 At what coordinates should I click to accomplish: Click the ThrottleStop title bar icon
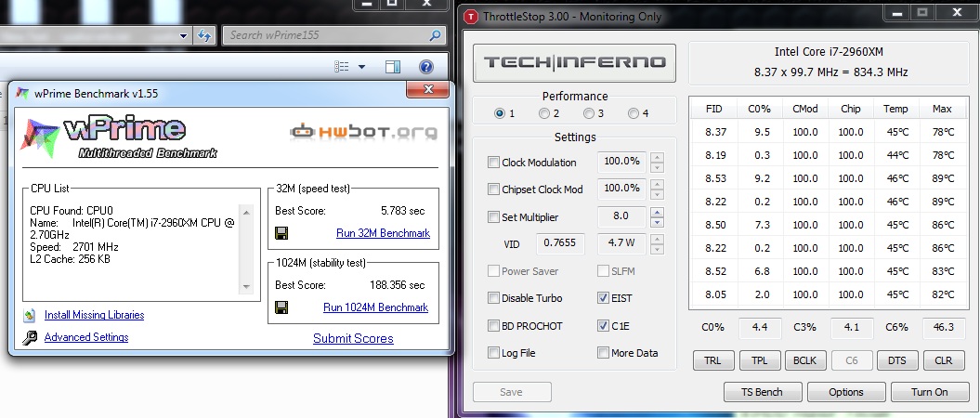[x=470, y=17]
